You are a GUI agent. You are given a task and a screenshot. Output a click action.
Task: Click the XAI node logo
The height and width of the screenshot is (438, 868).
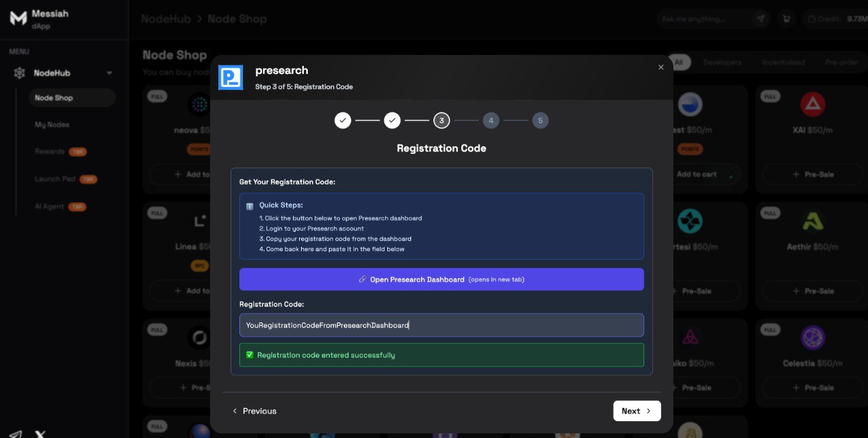(x=812, y=104)
